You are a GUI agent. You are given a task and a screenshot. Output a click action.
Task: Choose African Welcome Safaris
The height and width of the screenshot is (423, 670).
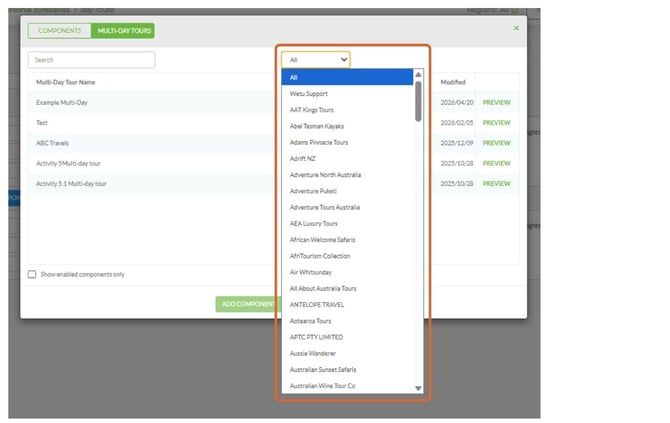click(347, 240)
